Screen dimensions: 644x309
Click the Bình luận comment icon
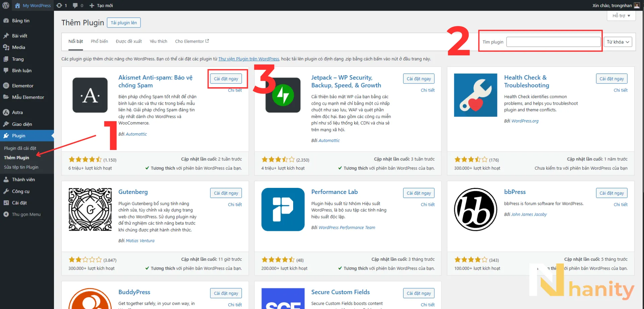6,70
